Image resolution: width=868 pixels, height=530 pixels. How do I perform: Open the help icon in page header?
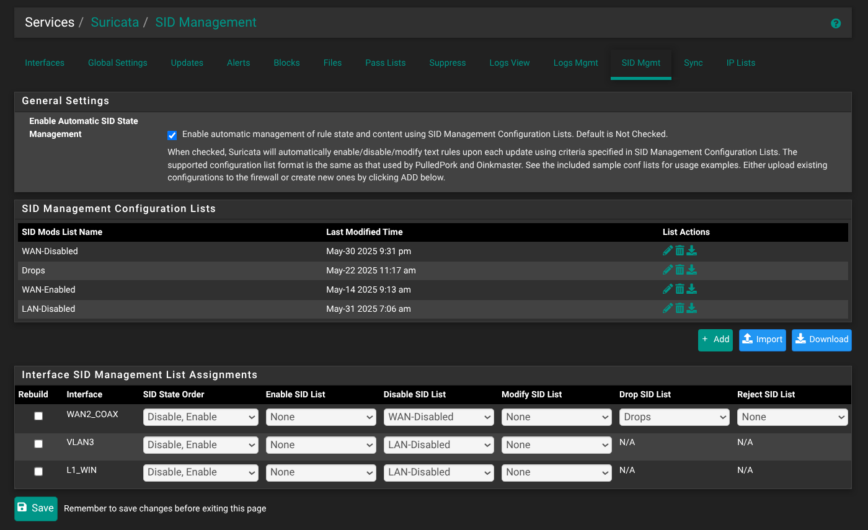click(x=835, y=23)
